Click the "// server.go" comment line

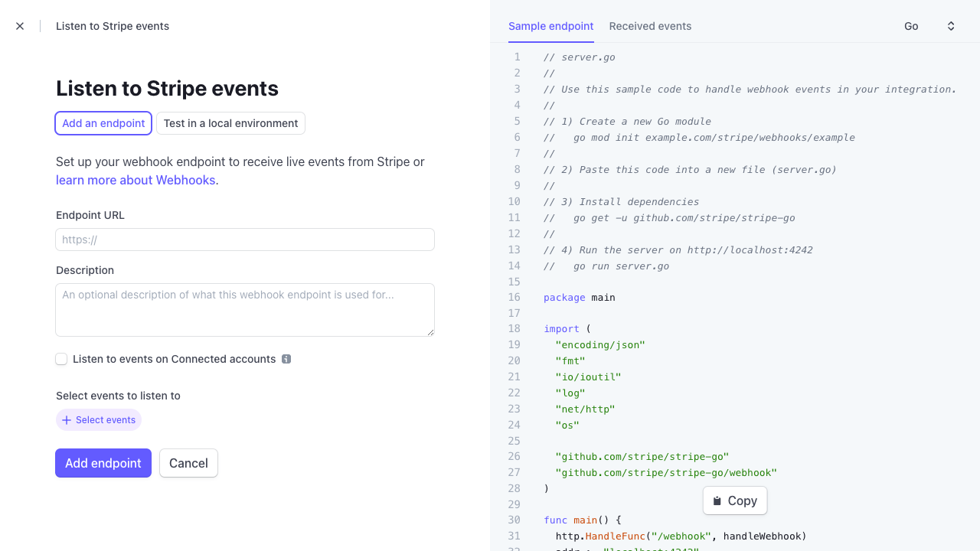click(580, 57)
